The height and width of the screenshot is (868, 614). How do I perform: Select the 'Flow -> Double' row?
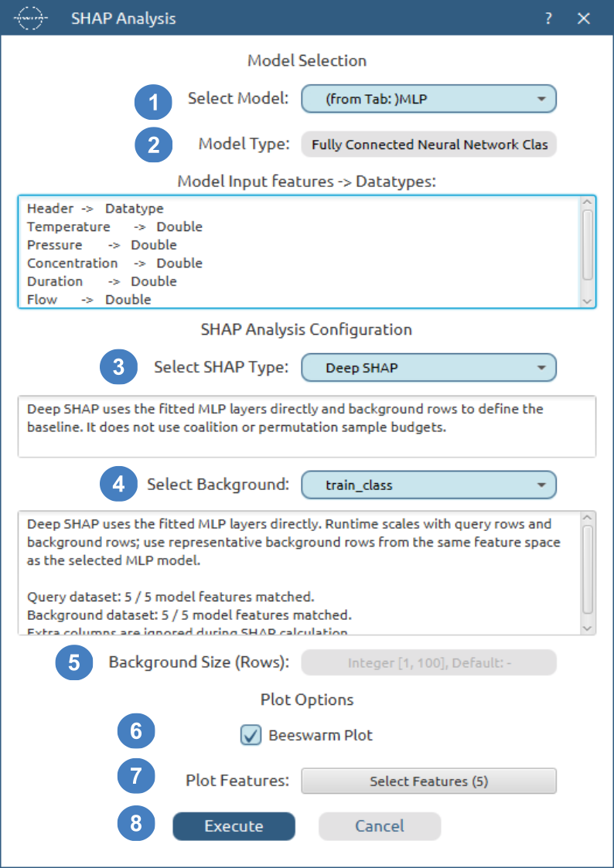(89, 299)
